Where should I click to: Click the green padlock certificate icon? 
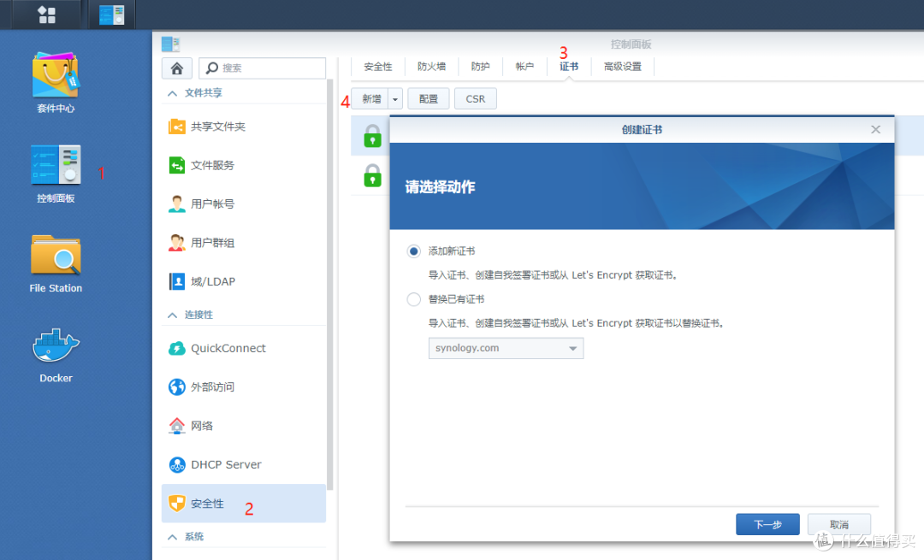tap(372, 135)
